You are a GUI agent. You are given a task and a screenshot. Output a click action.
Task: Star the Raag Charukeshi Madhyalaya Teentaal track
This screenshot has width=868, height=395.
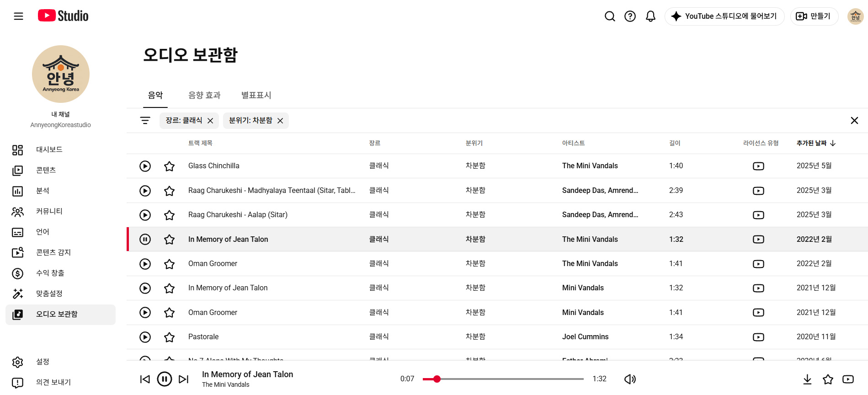click(169, 191)
